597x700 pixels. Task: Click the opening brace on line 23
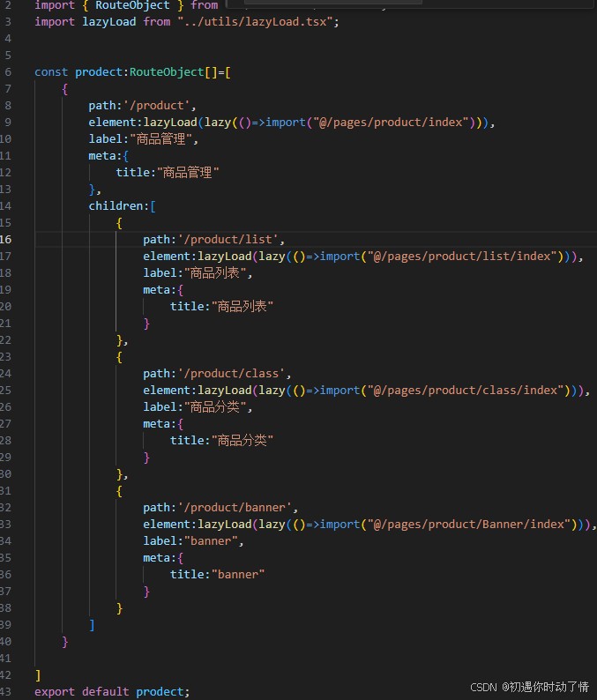point(119,357)
